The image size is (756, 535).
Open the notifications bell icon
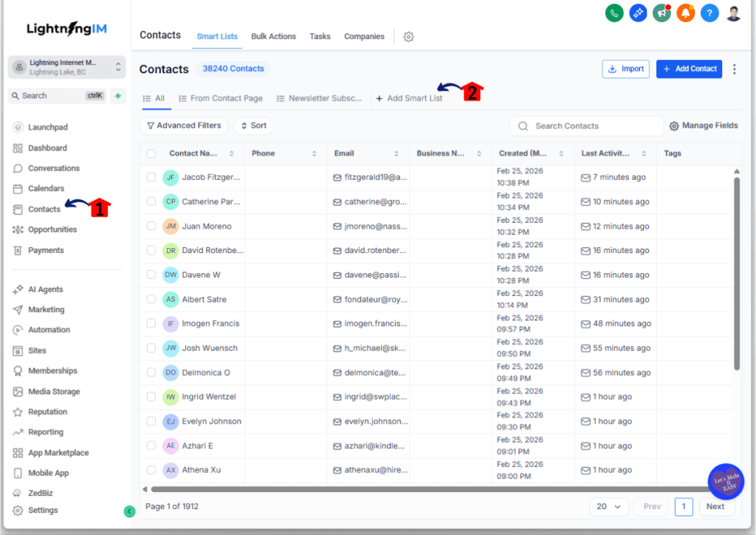686,13
